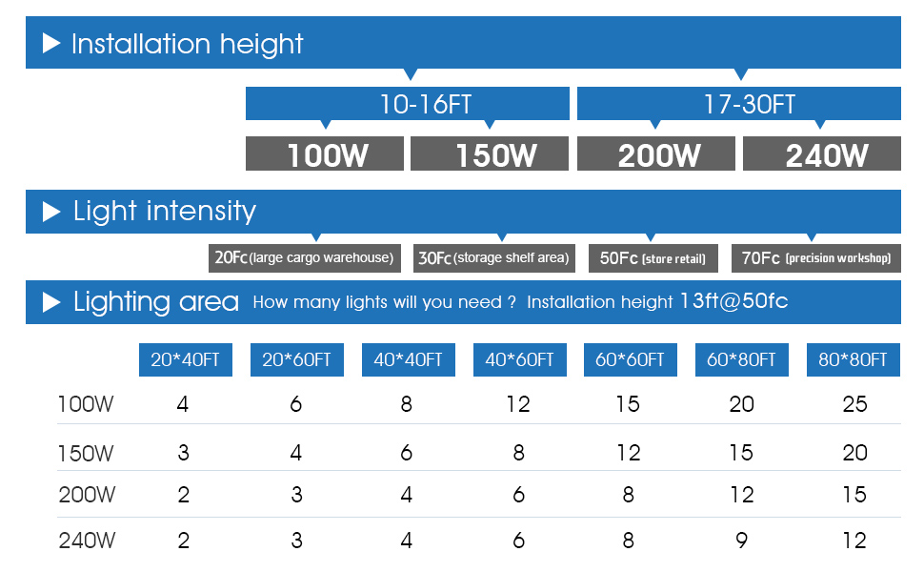The image size is (924, 572).
Task: Click the gray 100W wattage box
Action: [x=326, y=154]
